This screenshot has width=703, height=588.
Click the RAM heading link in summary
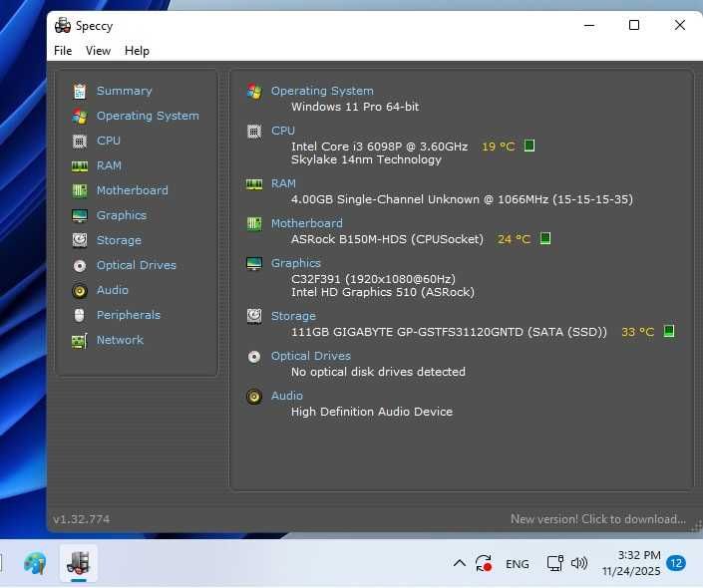(283, 184)
